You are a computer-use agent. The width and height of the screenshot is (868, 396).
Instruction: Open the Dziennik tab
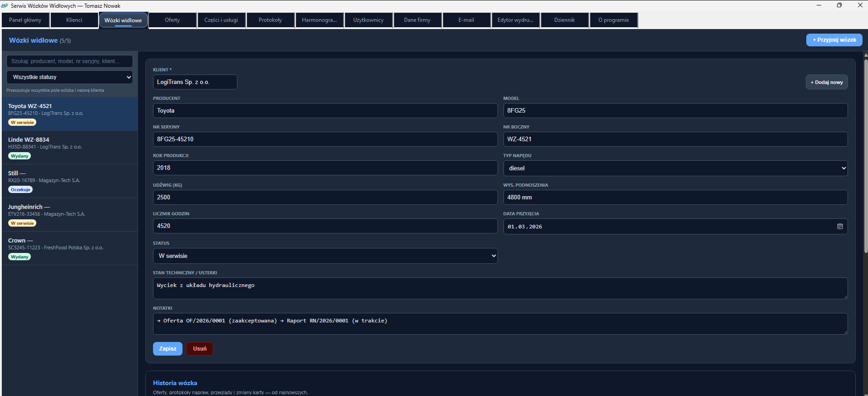click(x=564, y=20)
